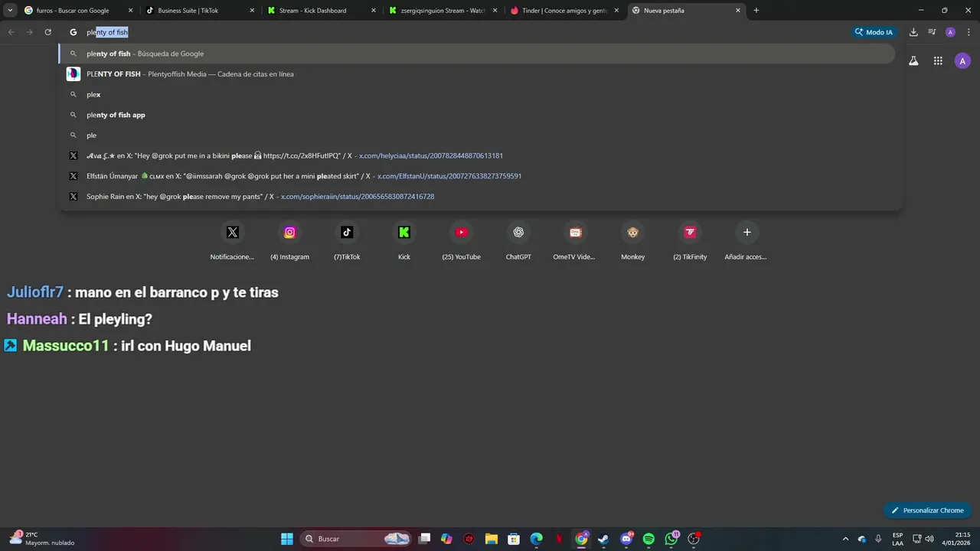This screenshot has height=551, width=980.
Task: Open the Google apps grid
Action: (x=938, y=61)
